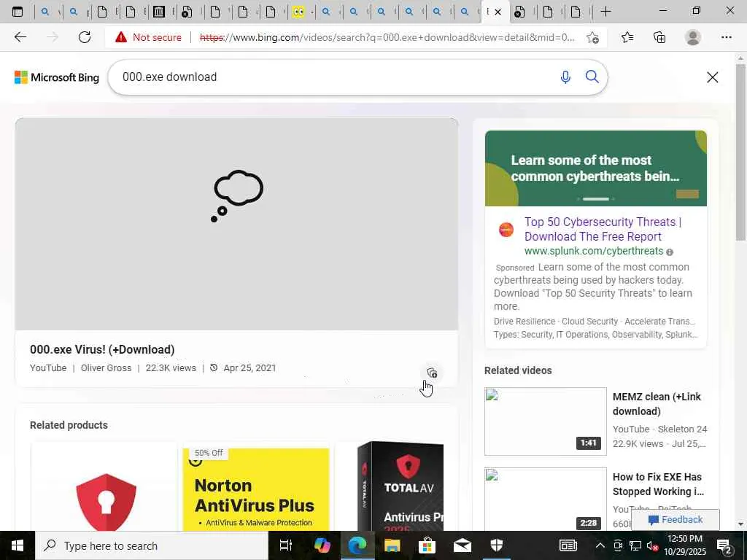The width and height of the screenshot is (747, 560).
Task: Open the 2:28 duration video thumbnail
Action: coord(546,499)
